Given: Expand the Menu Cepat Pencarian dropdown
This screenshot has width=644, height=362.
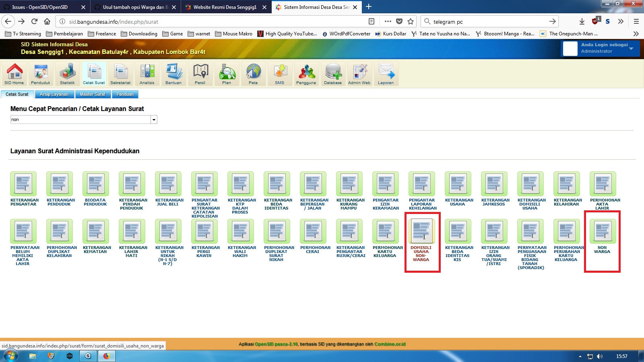Looking at the screenshot, I should pos(154,119).
